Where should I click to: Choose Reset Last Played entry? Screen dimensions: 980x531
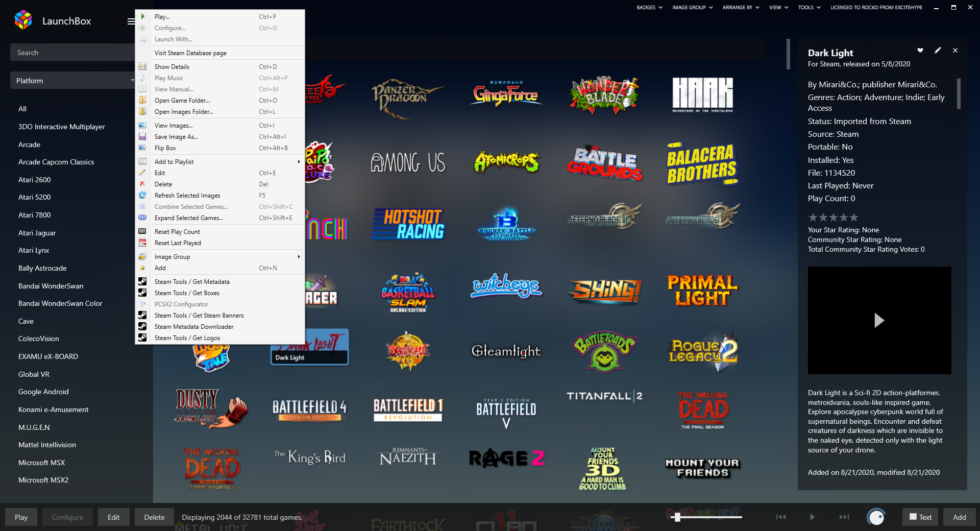[x=220, y=243]
